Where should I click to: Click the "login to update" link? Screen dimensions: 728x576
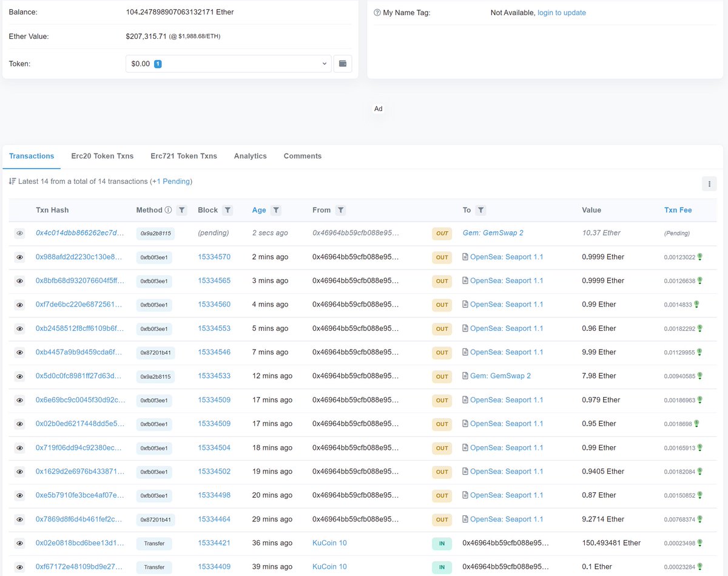tap(562, 12)
